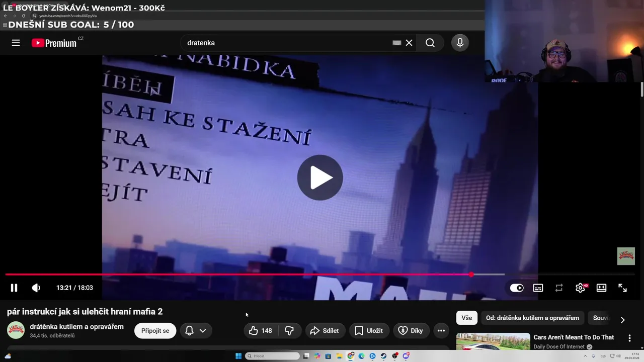Screen dimensions: 644x362
Task: Click the channel watermark in video corner
Action: click(x=626, y=256)
